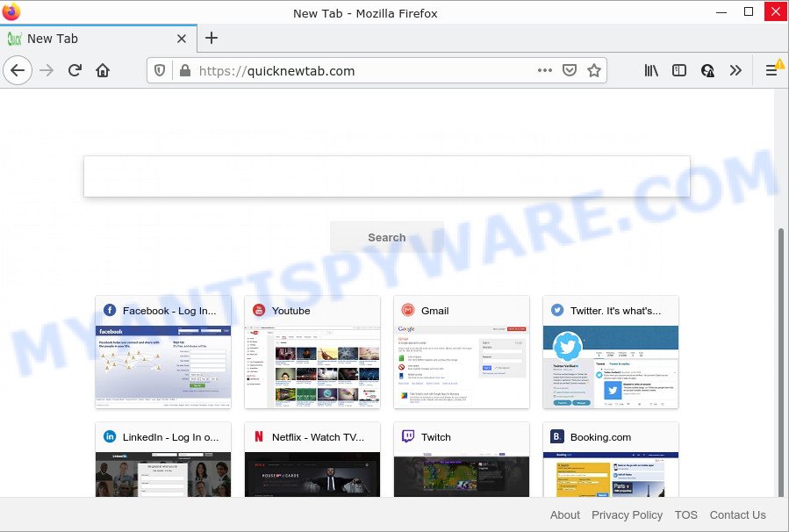Open the Youtube tile icon
Screen dimensions: 789x532
point(259,310)
